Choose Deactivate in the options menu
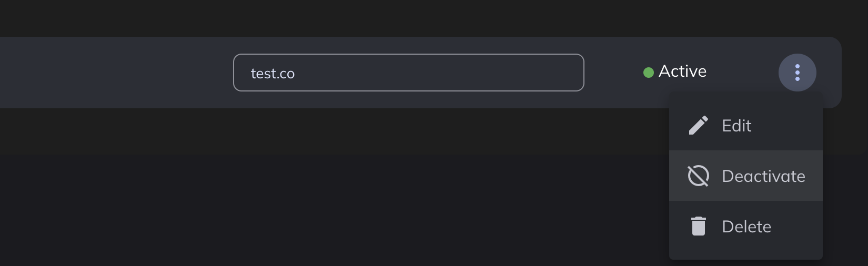Screen dimensions: 868x266 point(746,176)
